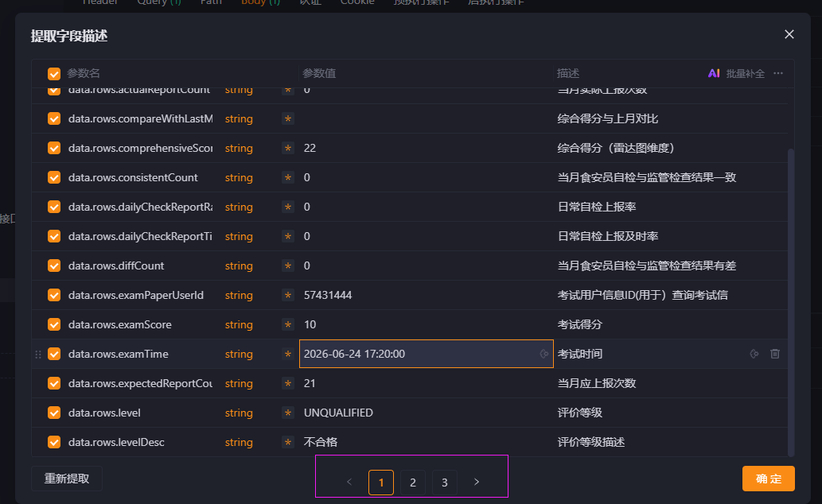Open type dropdown for data.rows.diffCount
This screenshot has width=822, height=504.
coord(239,266)
